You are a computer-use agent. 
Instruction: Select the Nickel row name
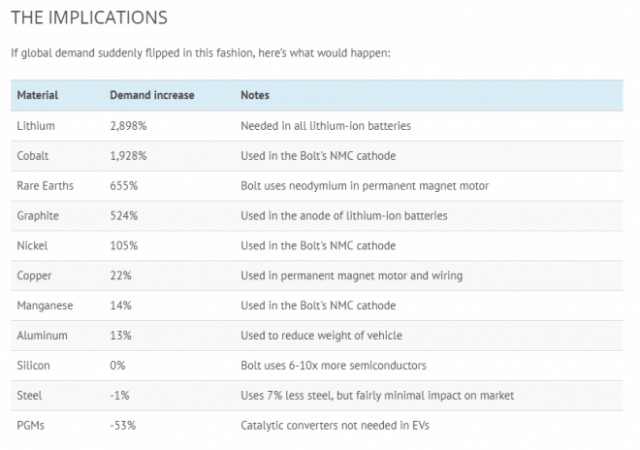33,246
